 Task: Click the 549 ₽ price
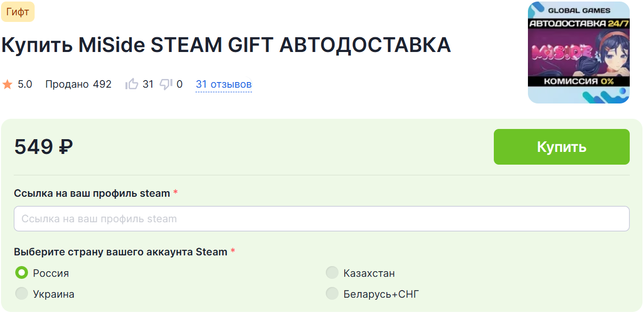click(x=44, y=147)
